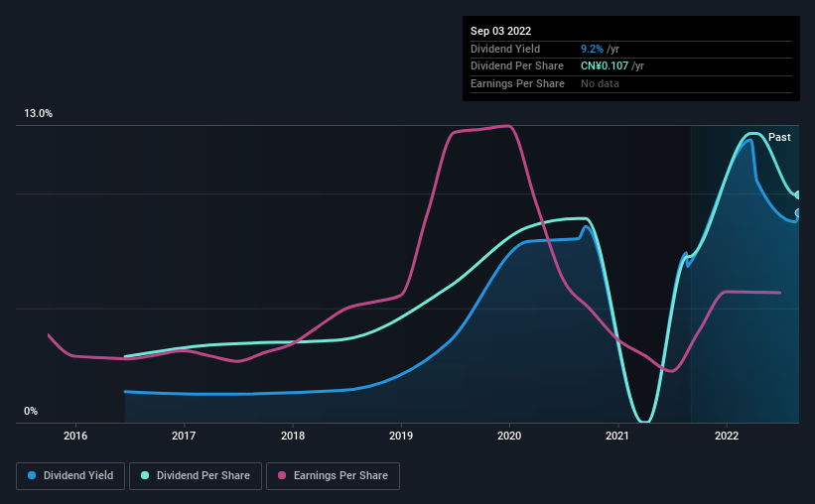Click the teal Dividend Per Share legend dot

145,475
